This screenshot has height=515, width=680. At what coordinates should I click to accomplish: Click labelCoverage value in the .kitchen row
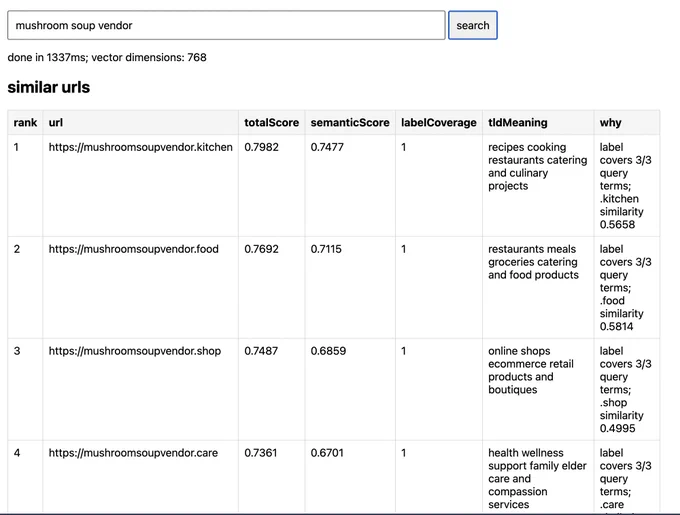[x=403, y=147]
